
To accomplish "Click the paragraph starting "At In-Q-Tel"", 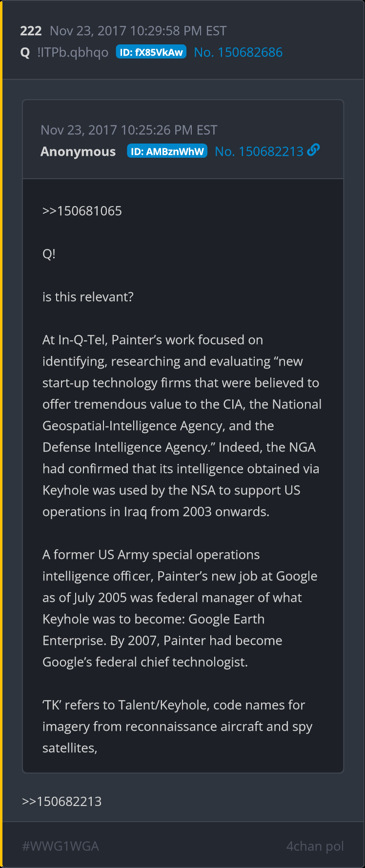I will [182, 426].
